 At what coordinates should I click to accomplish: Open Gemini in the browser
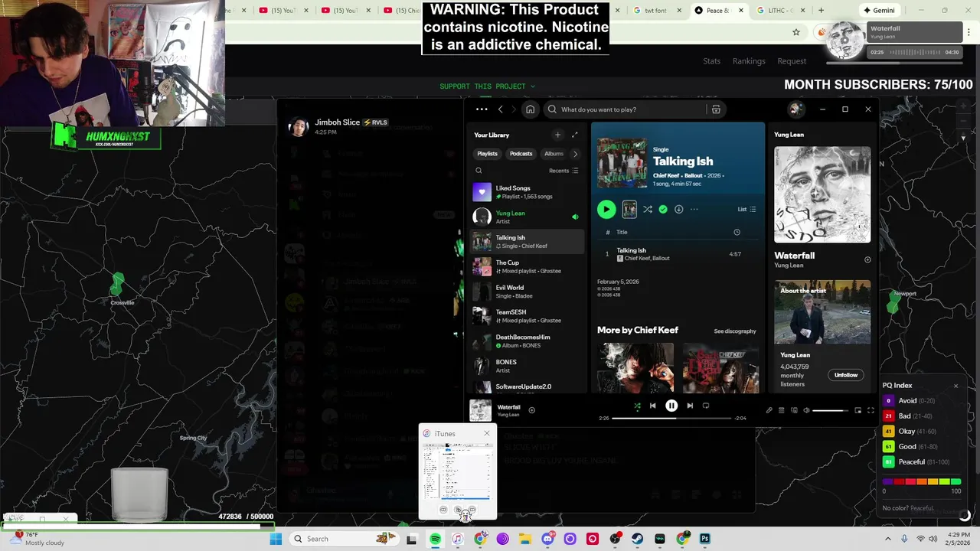pos(879,10)
